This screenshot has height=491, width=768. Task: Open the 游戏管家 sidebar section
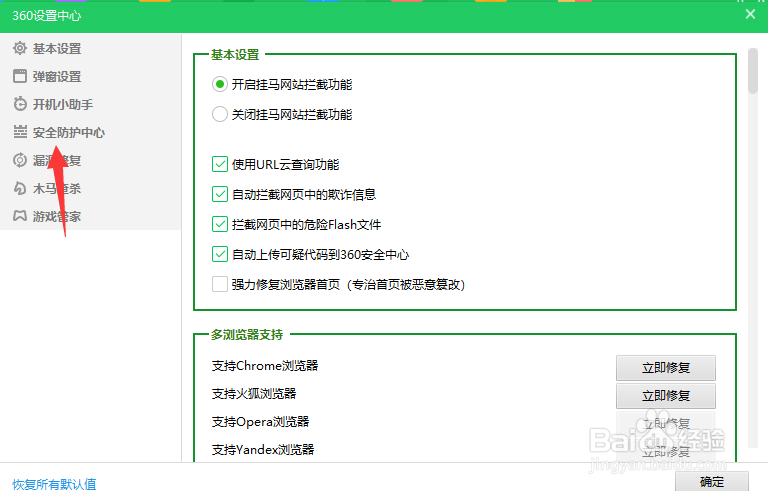click(57, 216)
